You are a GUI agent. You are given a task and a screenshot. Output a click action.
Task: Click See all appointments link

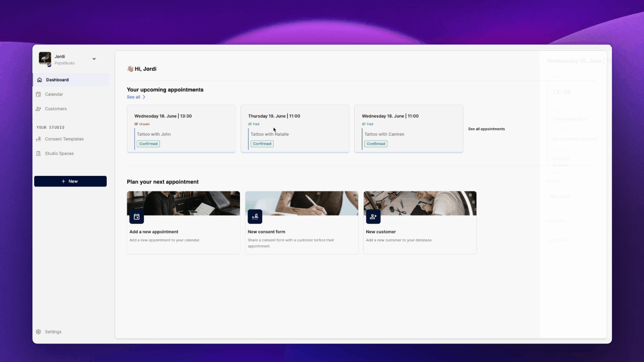coord(487,129)
